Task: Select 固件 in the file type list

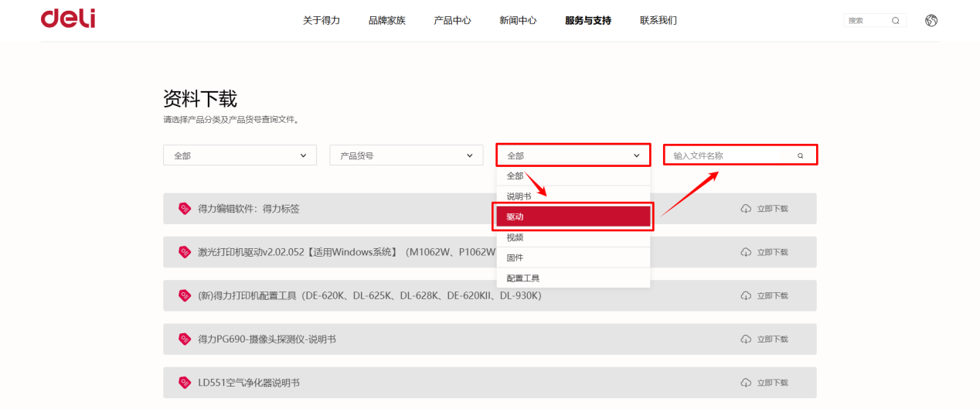Action: 573,257
